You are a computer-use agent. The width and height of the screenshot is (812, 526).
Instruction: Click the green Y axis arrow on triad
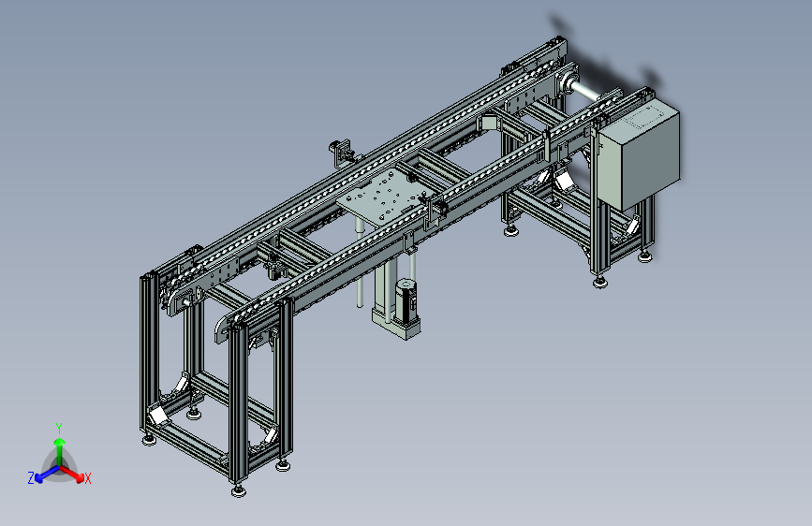pyautogui.click(x=60, y=452)
